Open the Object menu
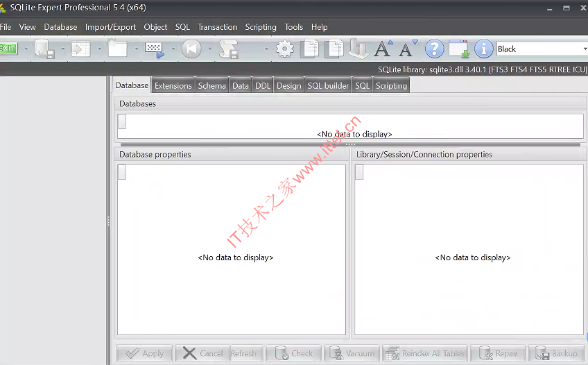 [x=155, y=27]
